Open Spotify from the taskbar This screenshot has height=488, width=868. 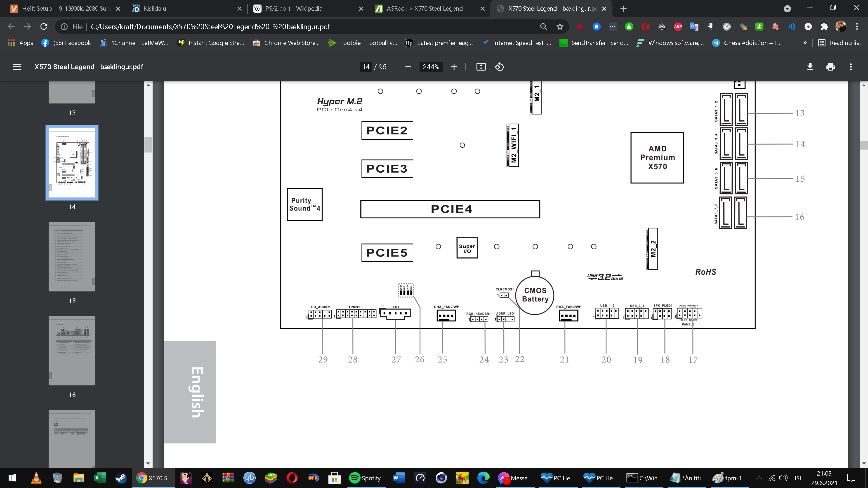[367, 478]
